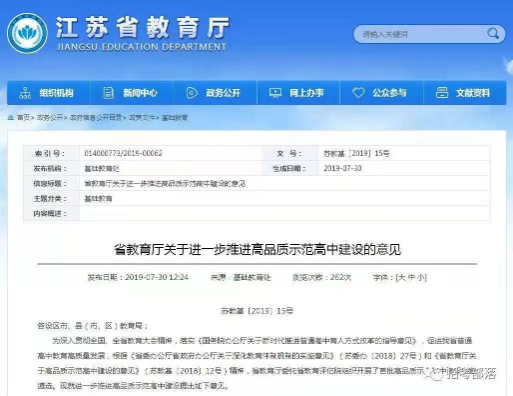Click the Jiangsu Education Department round logo
This screenshot has width=513, height=396.
pyautogui.click(x=27, y=33)
